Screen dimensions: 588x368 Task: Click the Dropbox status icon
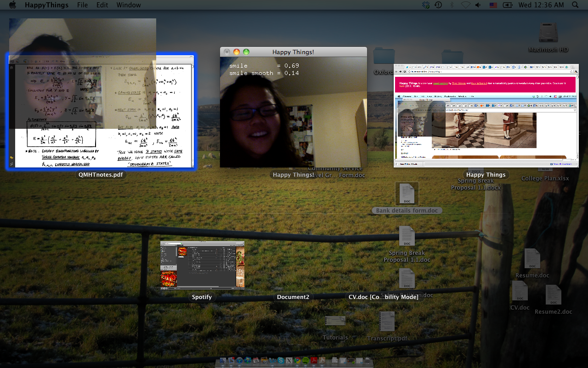[x=426, y=5]
